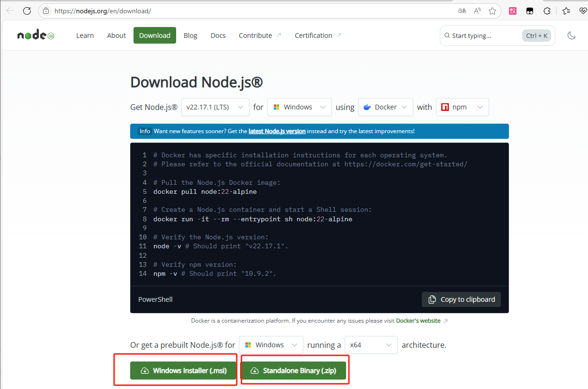The image size is (588, 389).
Task: Click the 'docker pull node:22-alpine' line
Action: (205, 192)
